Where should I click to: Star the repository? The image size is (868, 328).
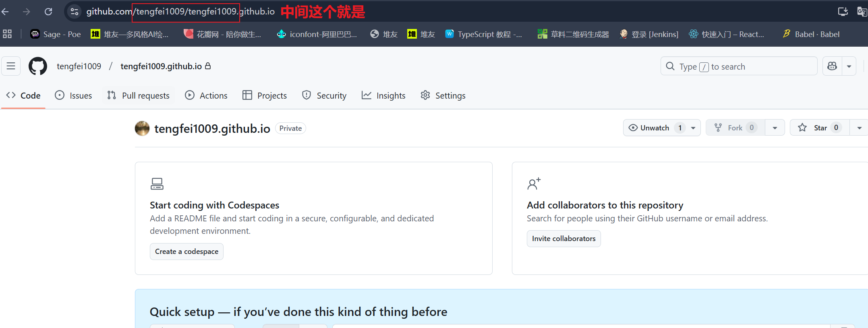pos(820,128)
